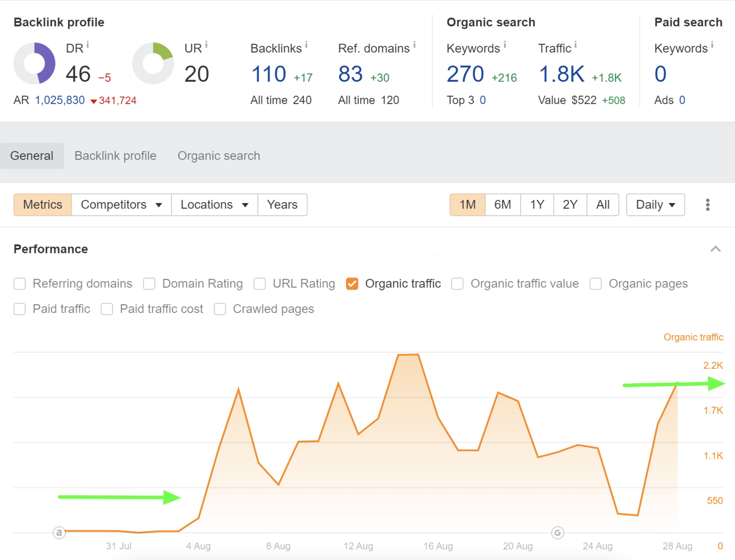This screenshot has width=735, height=560.
Task: Open the 83 referring domains link
Action: pos(350,74)
